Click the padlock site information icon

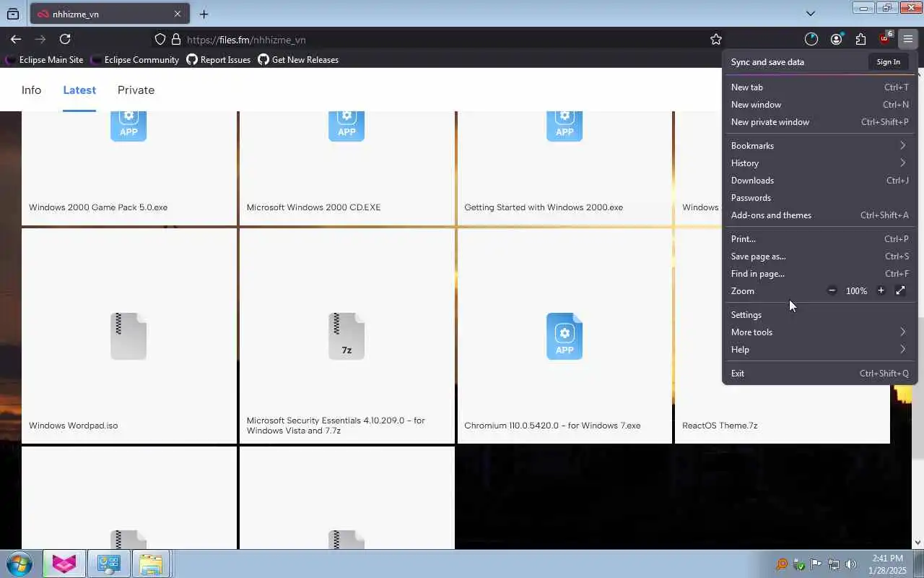(x=175, y=39)
